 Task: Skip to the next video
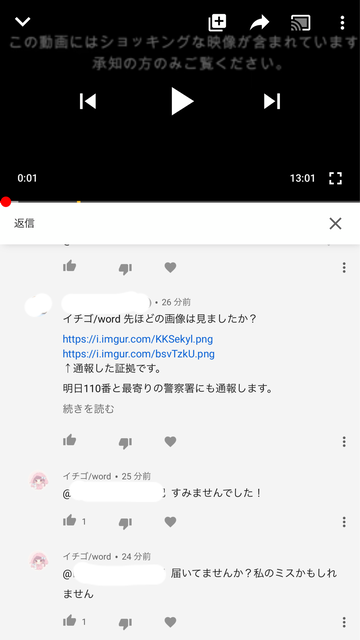[272, 101]
